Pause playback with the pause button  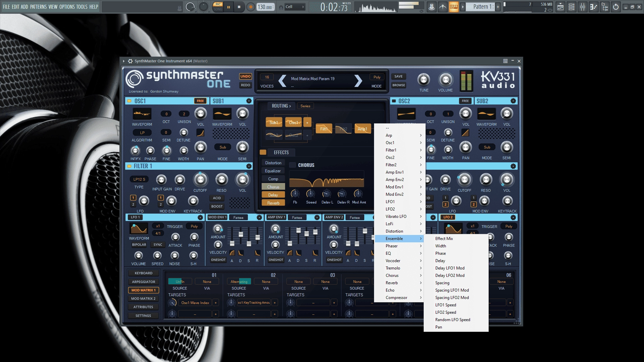[228, 7]
